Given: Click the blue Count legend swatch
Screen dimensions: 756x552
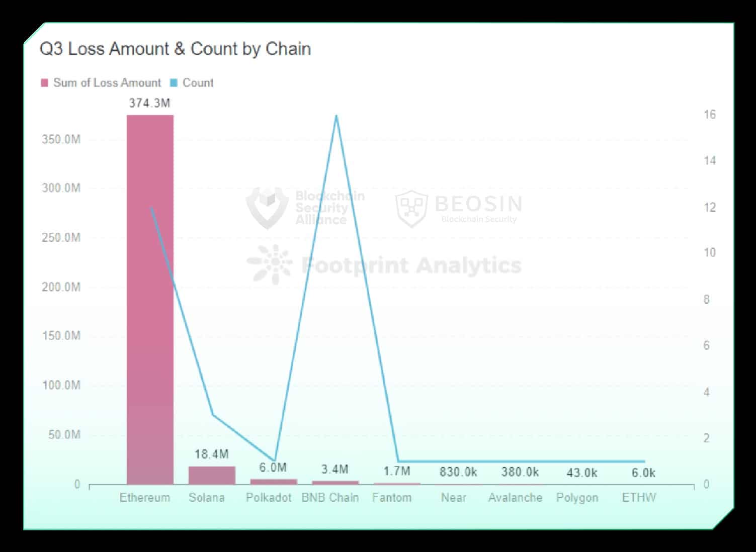Looking at the screenshot, I should pos(174,83).
